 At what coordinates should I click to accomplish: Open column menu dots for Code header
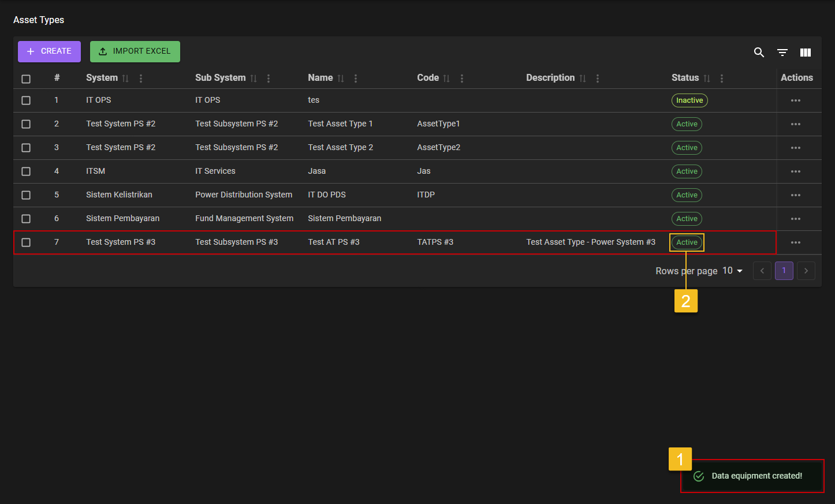tap(462, 79)
